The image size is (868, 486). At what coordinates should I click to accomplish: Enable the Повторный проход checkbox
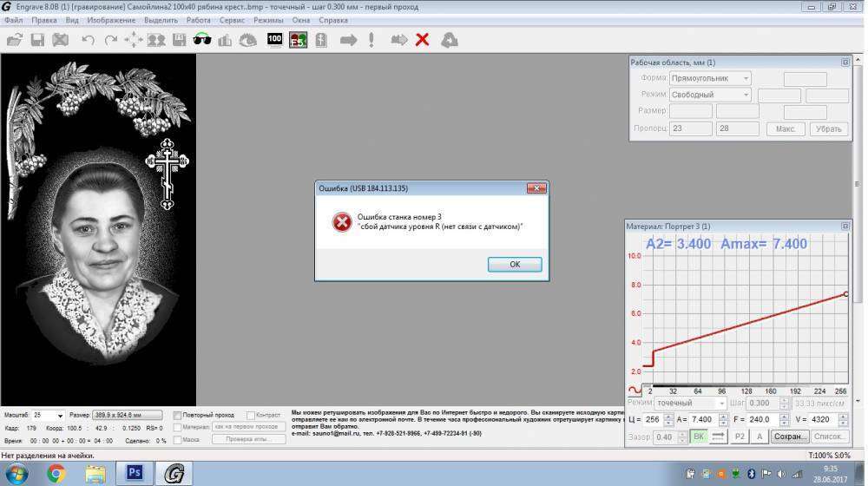tap(178, 416)
